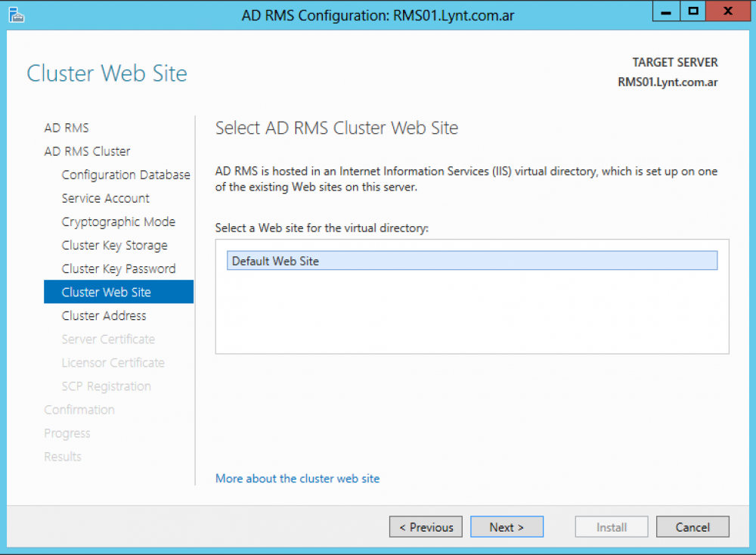Viewport: 756px width, 555px height.
Task: Go to Cryptographic Mode step
Action: click(119, 222)
